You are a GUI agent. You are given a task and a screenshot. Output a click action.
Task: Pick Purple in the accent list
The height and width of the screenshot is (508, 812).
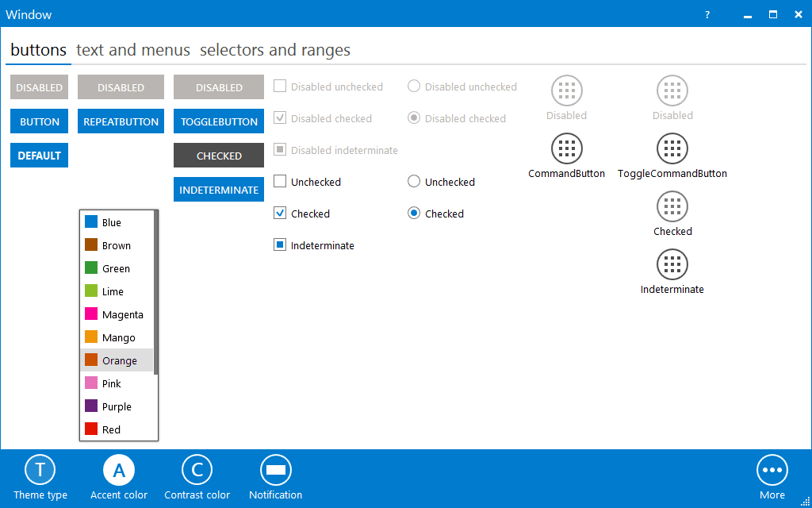(x=117, y=406)
